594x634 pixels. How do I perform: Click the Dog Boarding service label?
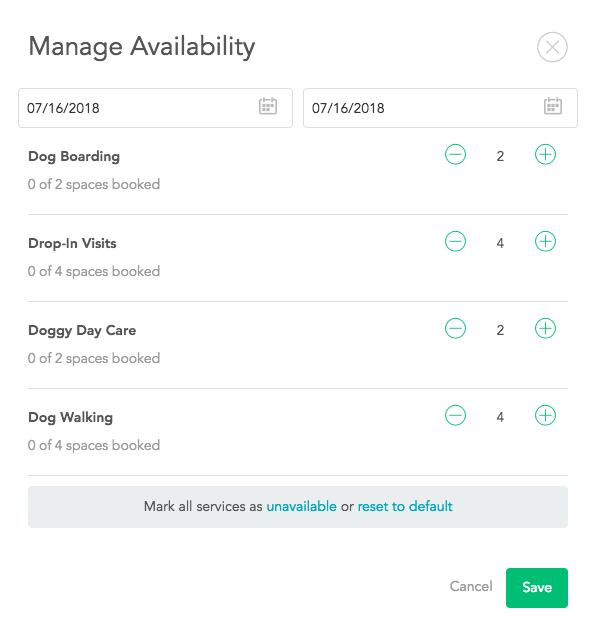pos(74,157)
